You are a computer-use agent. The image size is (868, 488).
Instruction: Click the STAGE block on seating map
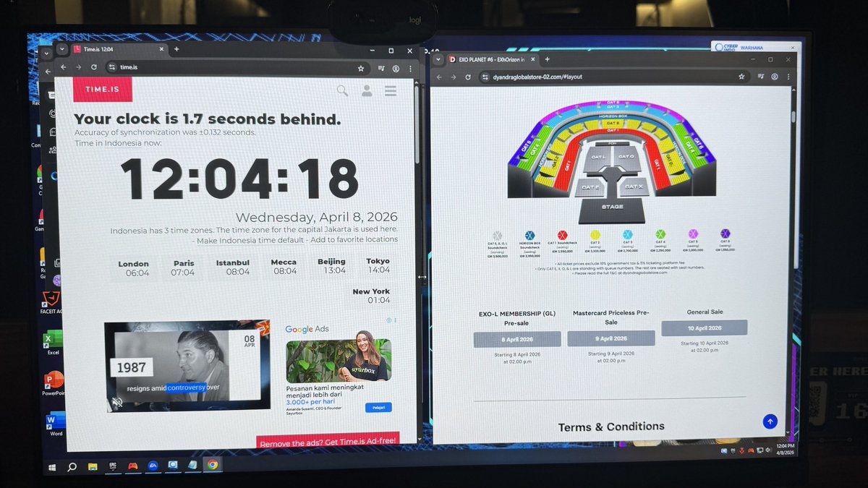[x=612, y=210]
